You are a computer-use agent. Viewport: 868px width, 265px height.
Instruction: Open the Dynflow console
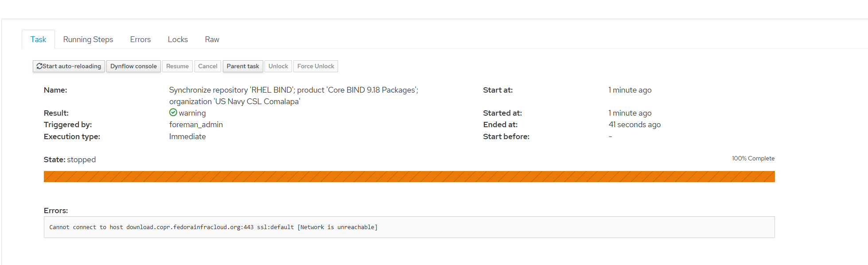pyautogui.click(x=133, y=66)
